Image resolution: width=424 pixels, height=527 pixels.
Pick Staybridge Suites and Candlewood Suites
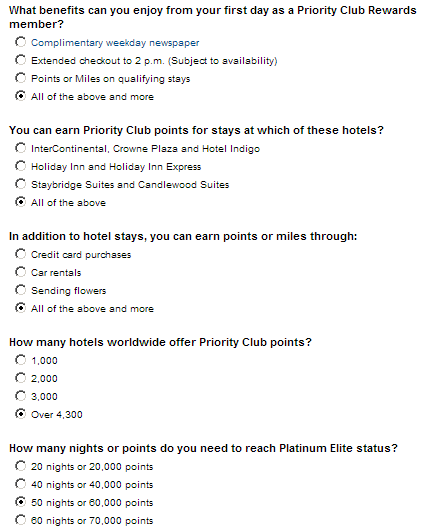pyautogui.click(x=20, y=184)
